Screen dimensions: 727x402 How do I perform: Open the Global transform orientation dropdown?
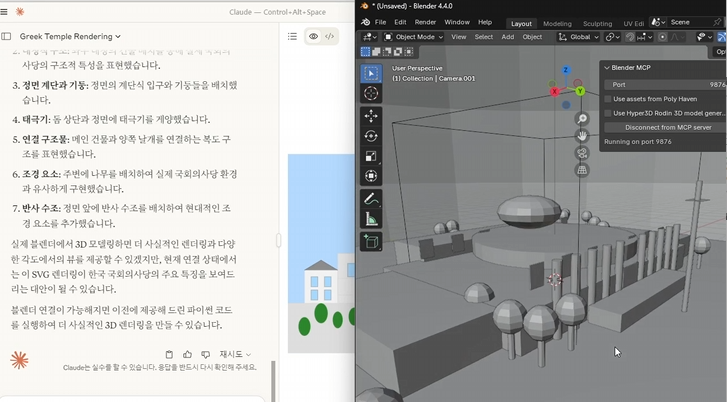pos(579,37)
